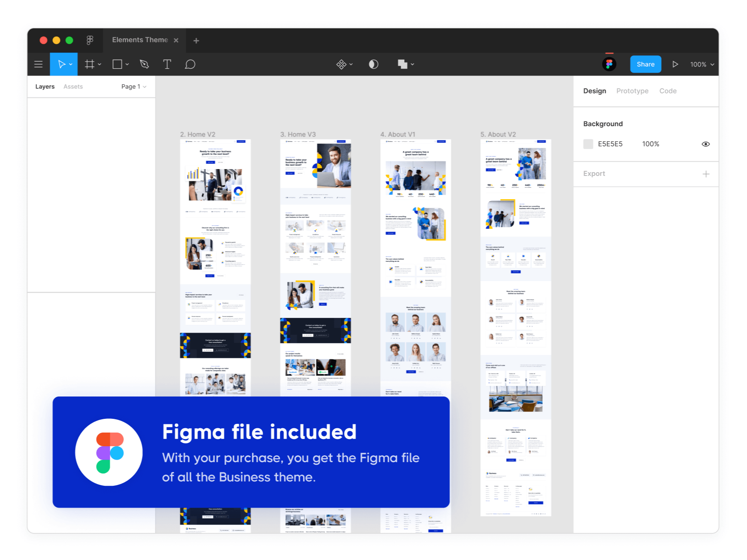Click the use as mask icon

(373, 64)
